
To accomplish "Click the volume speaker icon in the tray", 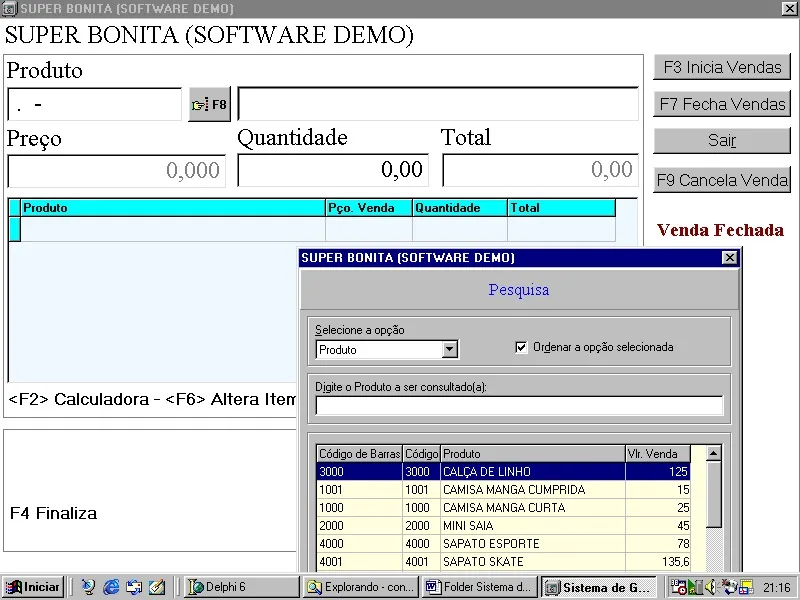I will 710,587.
